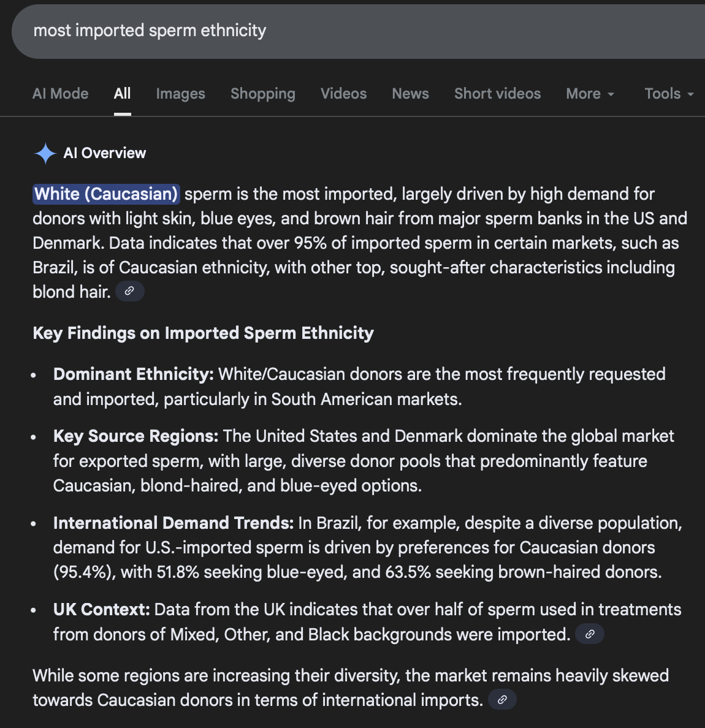The image size is (705, 728).
Task: Go to the Videos tab
Action: pos(343,94)
